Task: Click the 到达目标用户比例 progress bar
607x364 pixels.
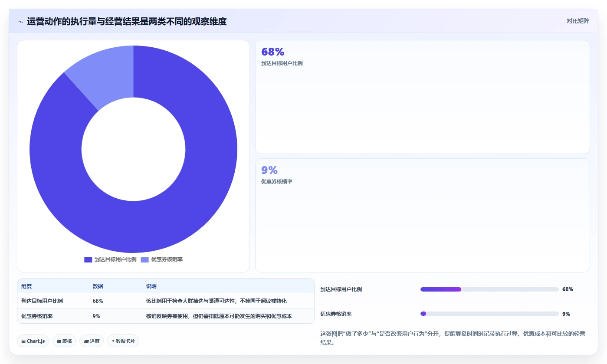Action: click(x=489, y=289)
